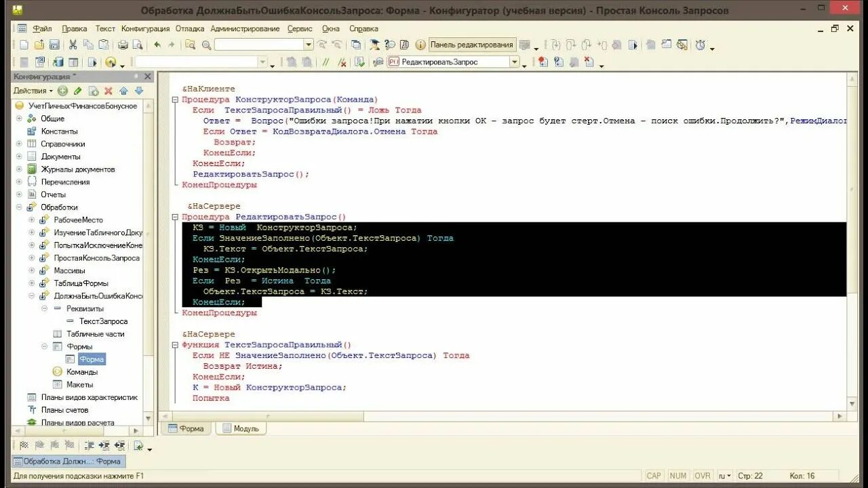Click the Open file toolbar icon
868x488 pixels.
pyautogui.click(x=39, y=45)
